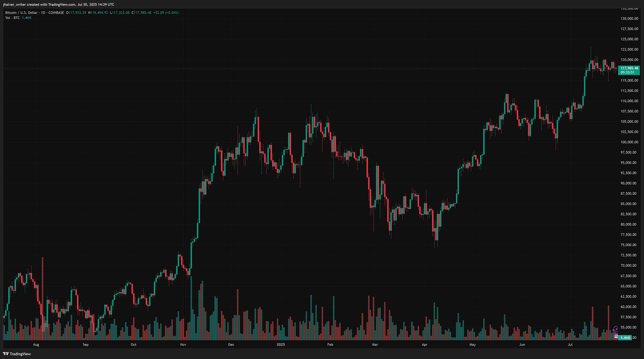The width and height of the screenshot is (644, 359).
Task: Click the 1.44K volume label on the axis
Action: coord(625,337)
